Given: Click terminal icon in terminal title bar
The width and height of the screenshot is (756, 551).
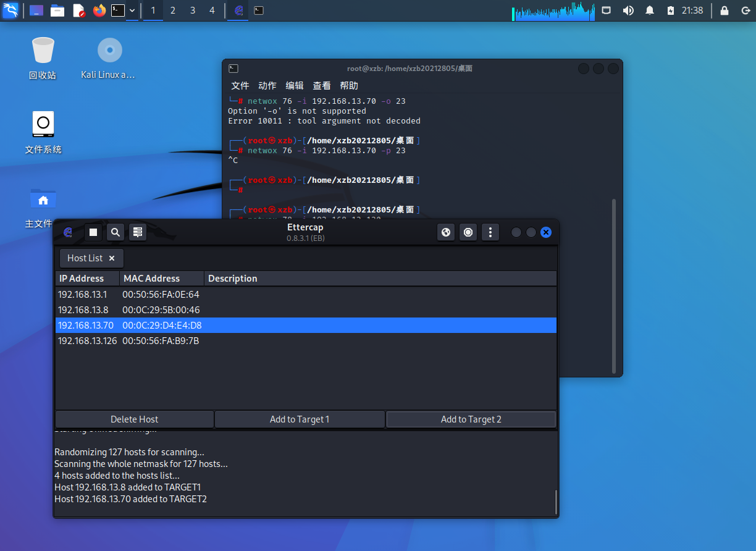Looking at the screenshot, I should [x=233, y=69].
